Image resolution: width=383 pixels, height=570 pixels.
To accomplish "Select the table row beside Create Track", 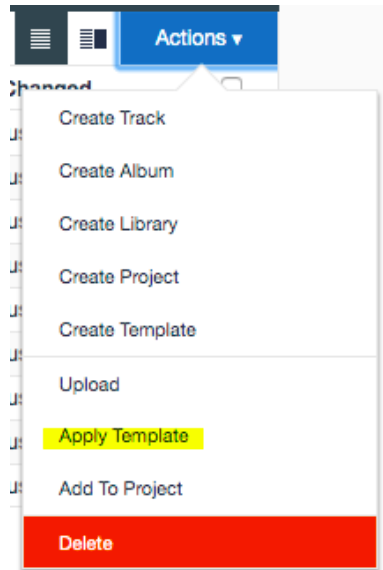I will click(16, 133).
